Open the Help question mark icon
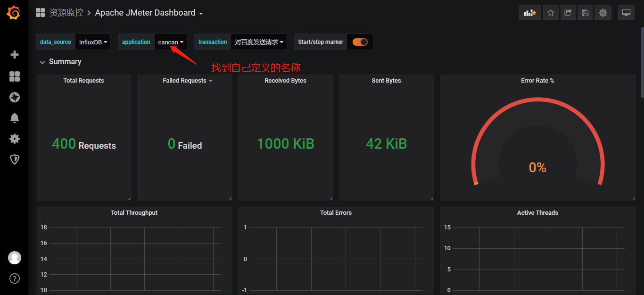This screenshot has height=295, width=644. [x=15, y=278]
